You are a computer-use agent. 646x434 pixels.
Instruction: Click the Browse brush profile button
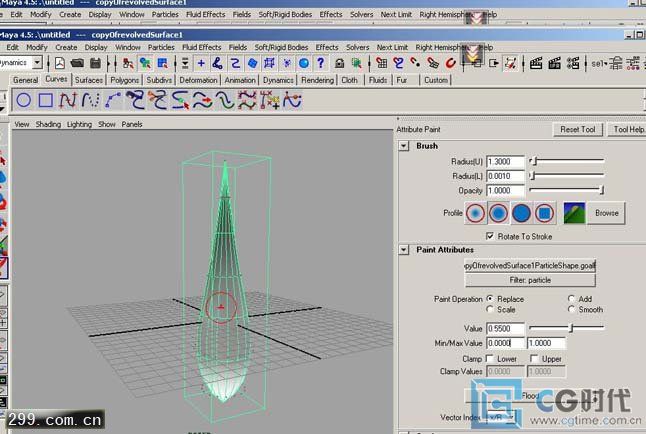coord(606,213)
